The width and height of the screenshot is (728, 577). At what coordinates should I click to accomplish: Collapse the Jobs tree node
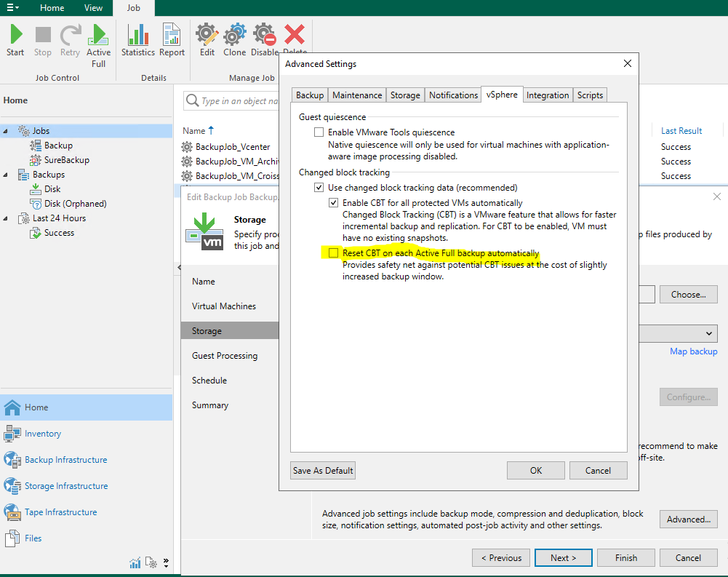6,131
